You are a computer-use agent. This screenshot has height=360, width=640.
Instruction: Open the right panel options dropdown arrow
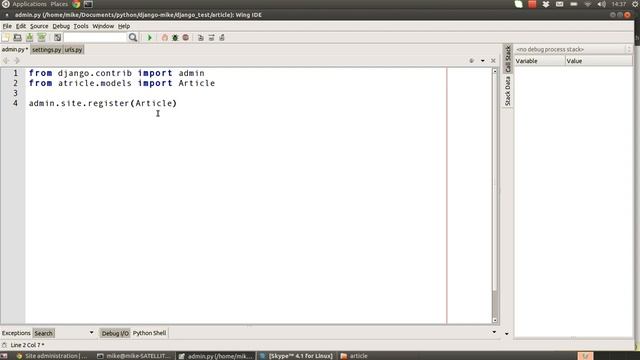coord(507,333)
